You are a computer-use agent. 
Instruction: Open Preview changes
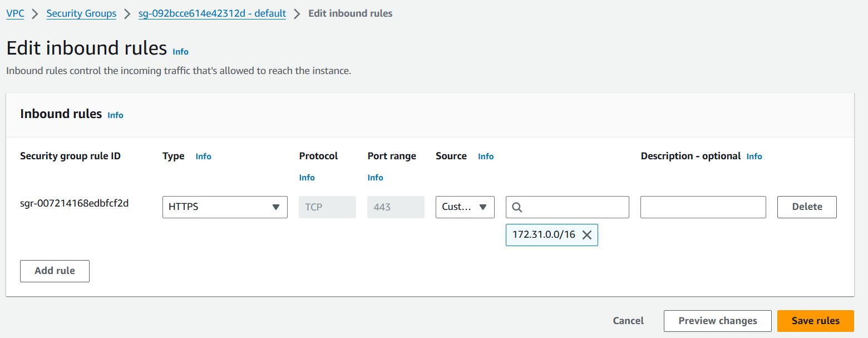coord(717,321)
